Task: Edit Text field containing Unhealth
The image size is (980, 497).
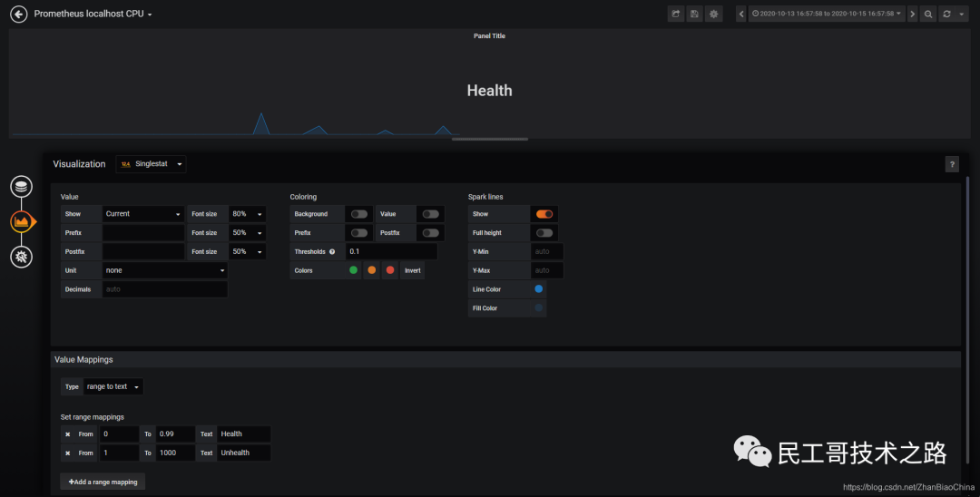Action: click(x=244, y=453)
